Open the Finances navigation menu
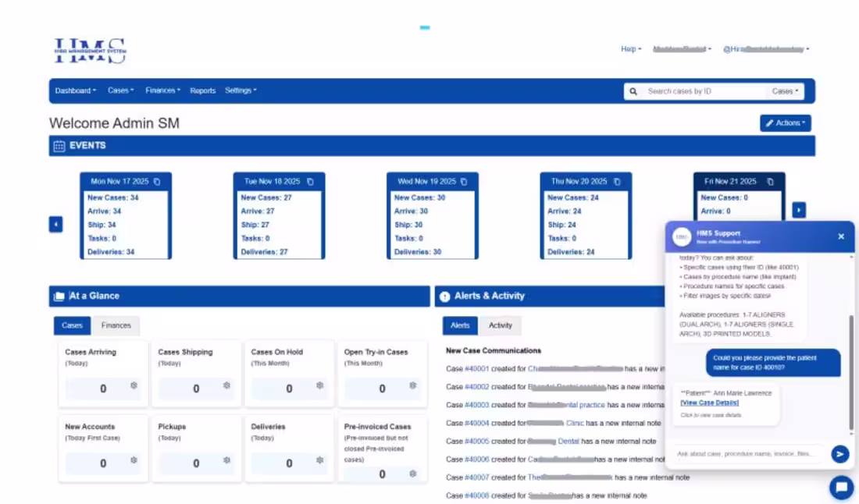The image size is (859, 504). [x=162, y=91]
